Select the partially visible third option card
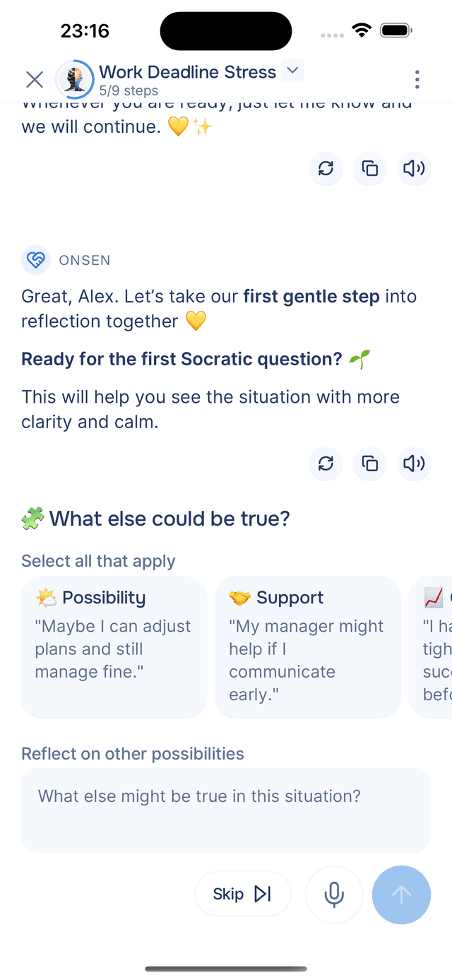The width and height of the screenshot is (452, 980). pyautogui.click(x=432, y=647)
